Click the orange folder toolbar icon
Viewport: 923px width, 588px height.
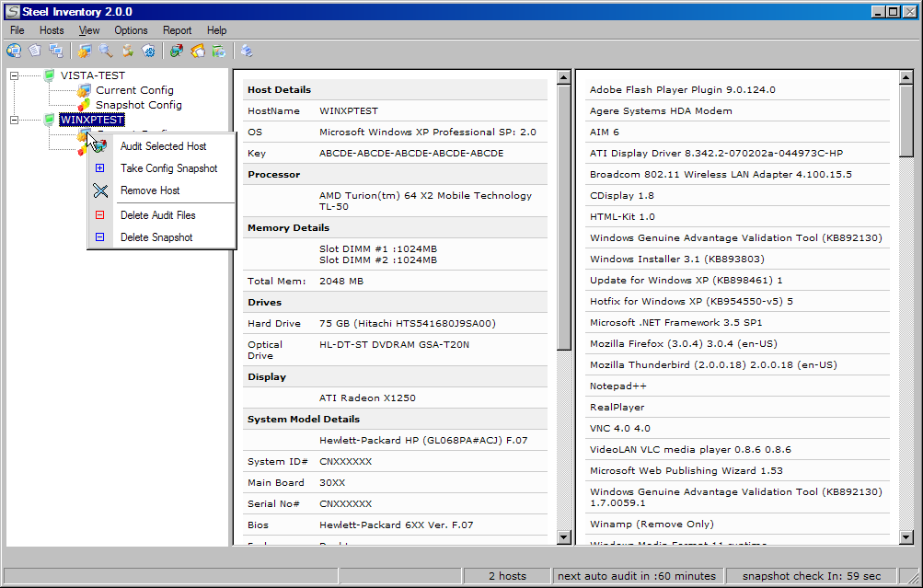[x=198, y=51]
